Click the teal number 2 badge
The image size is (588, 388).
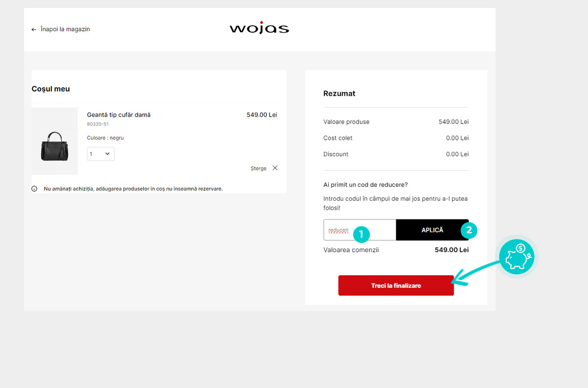[469, 231]
